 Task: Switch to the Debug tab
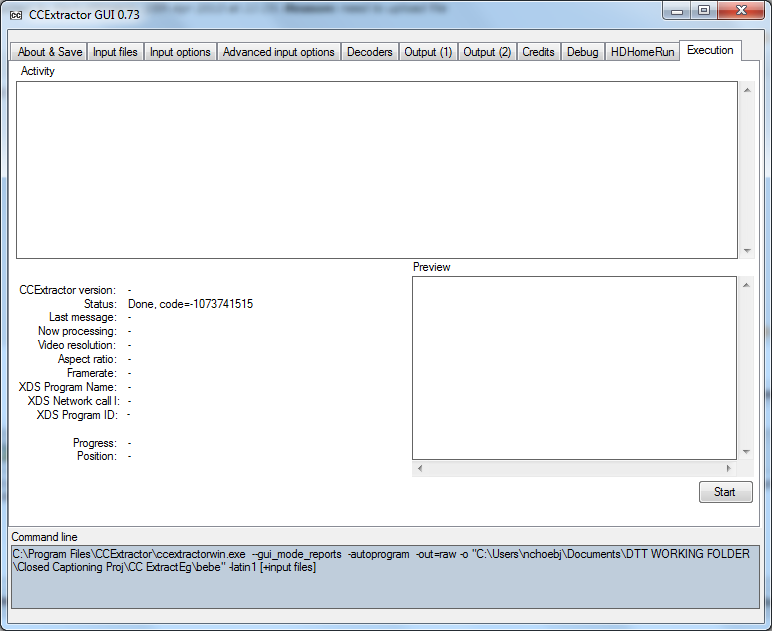point(583,52)
